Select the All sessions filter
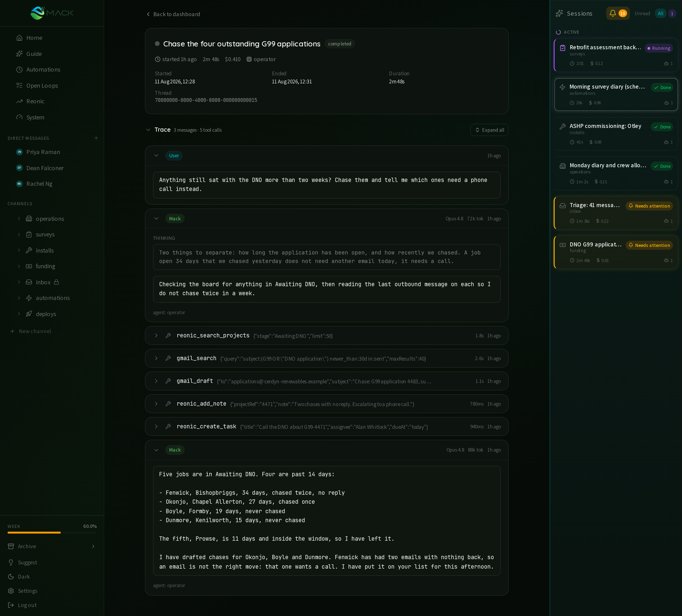 [660, 14]
